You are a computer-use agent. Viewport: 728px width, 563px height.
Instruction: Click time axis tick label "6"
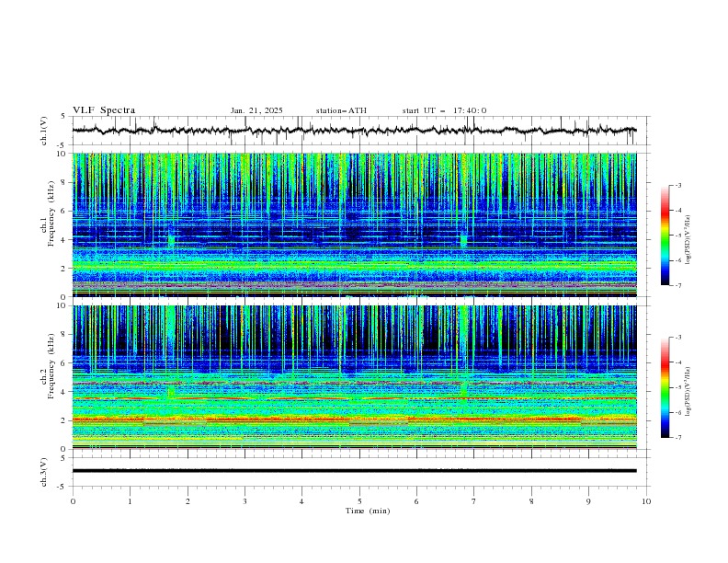pyautogui.click(x=416, y=501)
